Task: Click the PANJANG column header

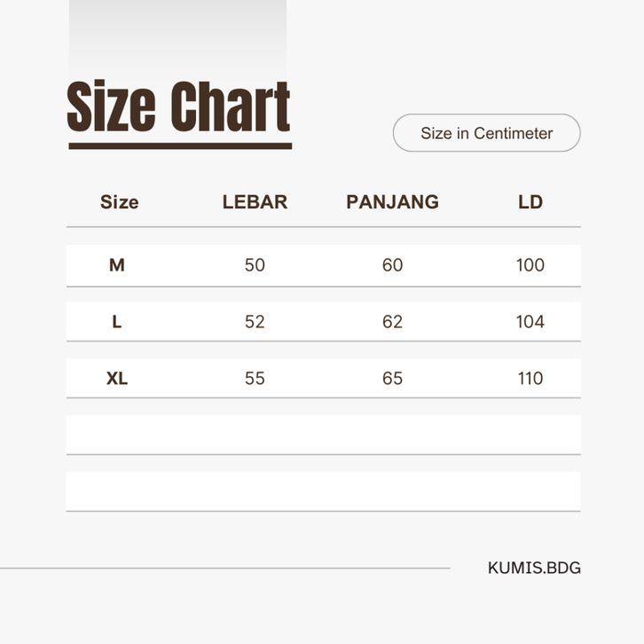Action: (392, 202)
